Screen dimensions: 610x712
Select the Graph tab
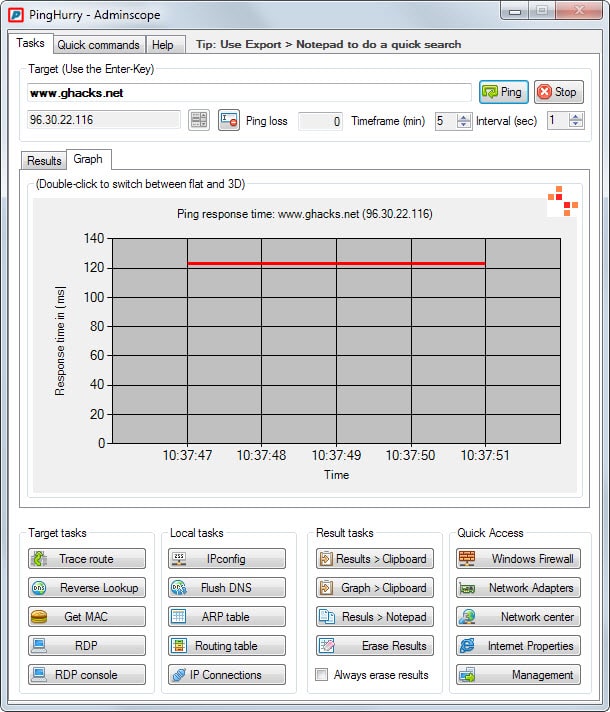(x=88, y=159)
